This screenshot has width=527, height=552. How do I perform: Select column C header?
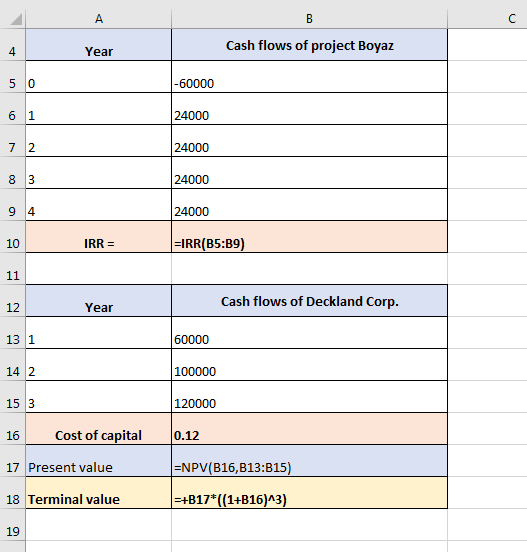(487, 19)
